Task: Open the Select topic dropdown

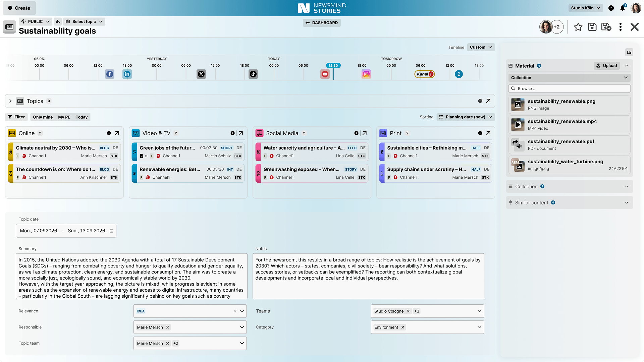Action: tap(84, 21)
